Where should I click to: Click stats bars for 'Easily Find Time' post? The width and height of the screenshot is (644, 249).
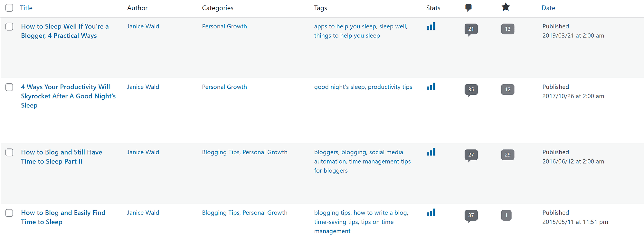coord(431,213)
